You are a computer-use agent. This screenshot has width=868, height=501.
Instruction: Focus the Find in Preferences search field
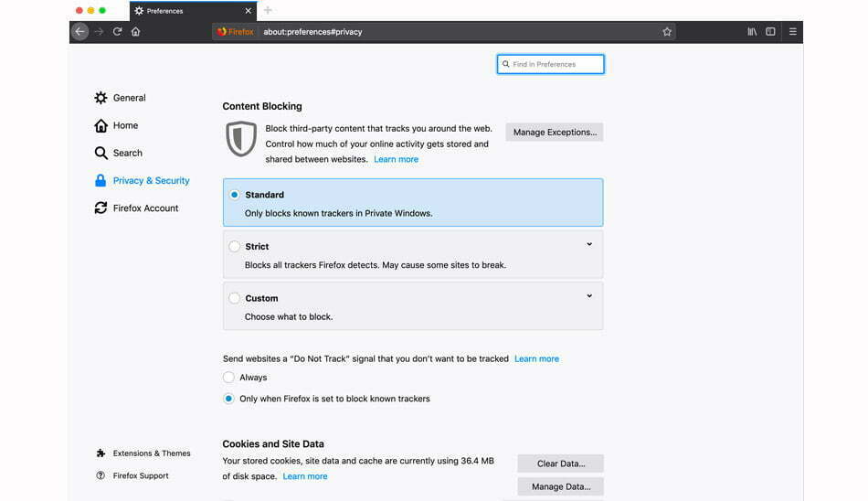tap(550, 64)
